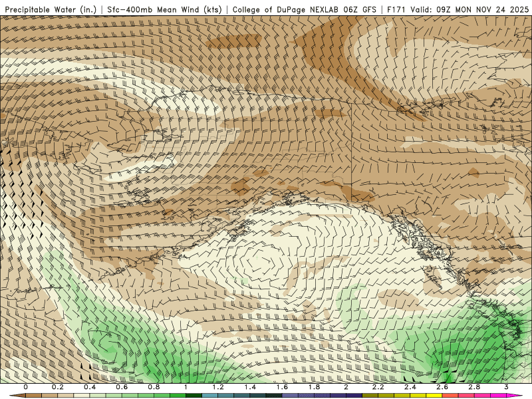Select the orange-red colorbar swatch right of 2.6

pyautogui.click(x=450, y=395)
